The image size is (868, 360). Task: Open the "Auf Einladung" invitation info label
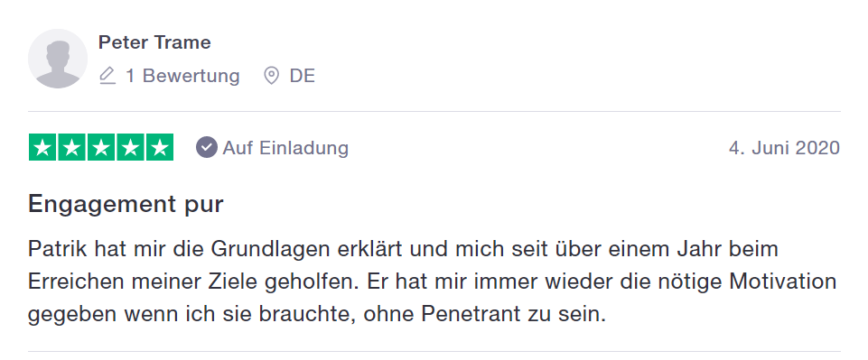coord(285,148)
